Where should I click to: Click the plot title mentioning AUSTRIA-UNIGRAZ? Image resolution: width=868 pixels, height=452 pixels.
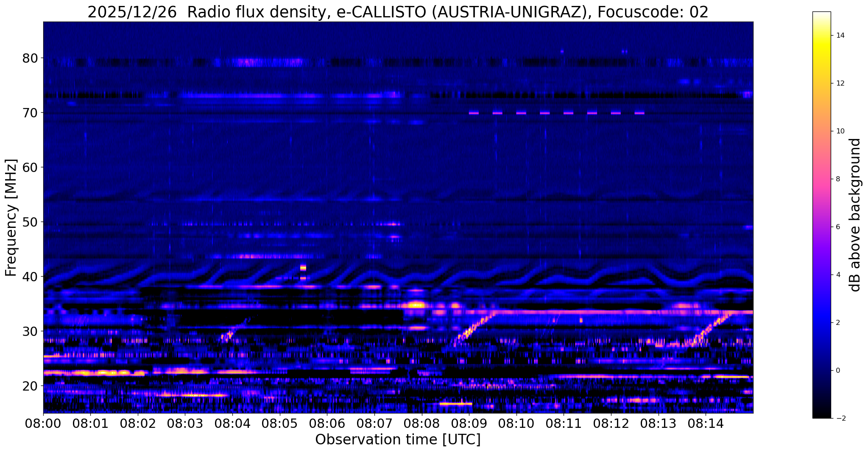click(x=398, y=12)
